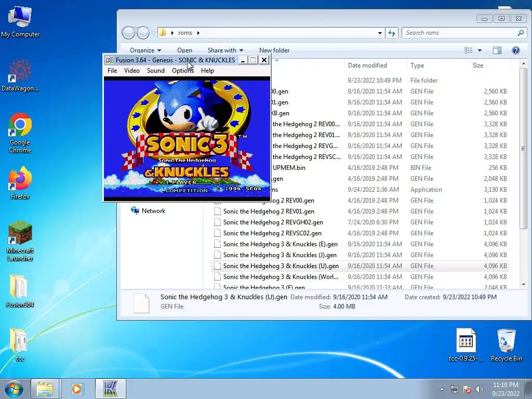532x399 pixels.
Task: Click the search magnifier icon
Action: pyautogui.click(x=521, y=33)
